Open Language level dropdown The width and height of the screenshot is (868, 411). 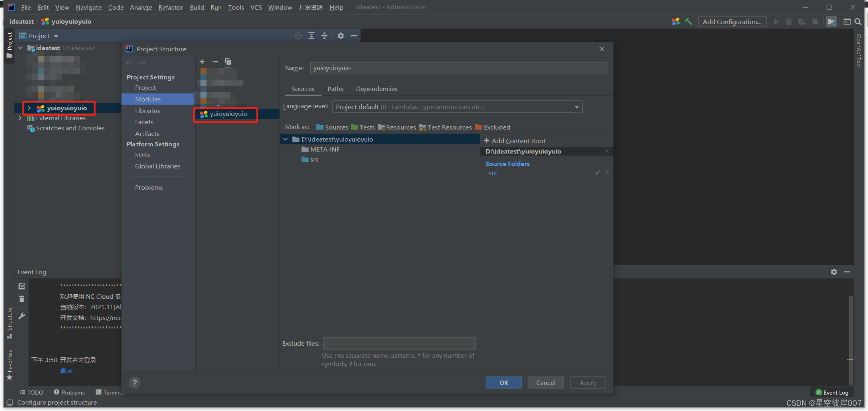[457, 107]
